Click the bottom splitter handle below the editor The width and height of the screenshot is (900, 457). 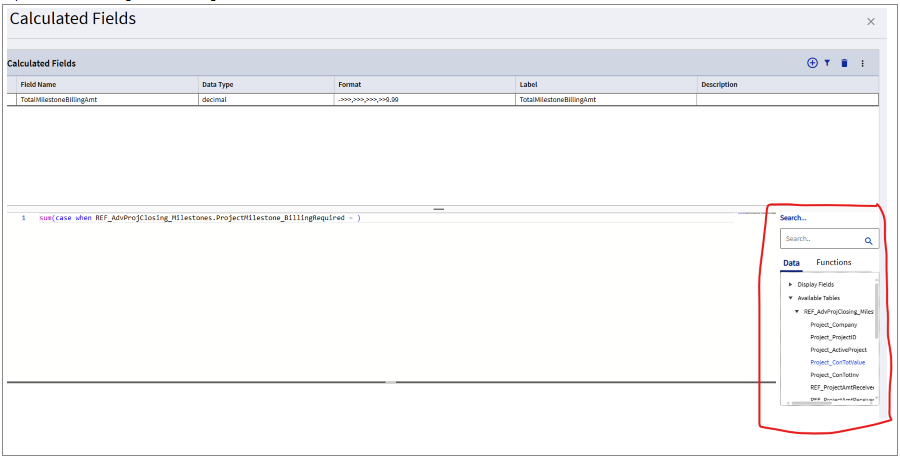click(x=390, y=382)
